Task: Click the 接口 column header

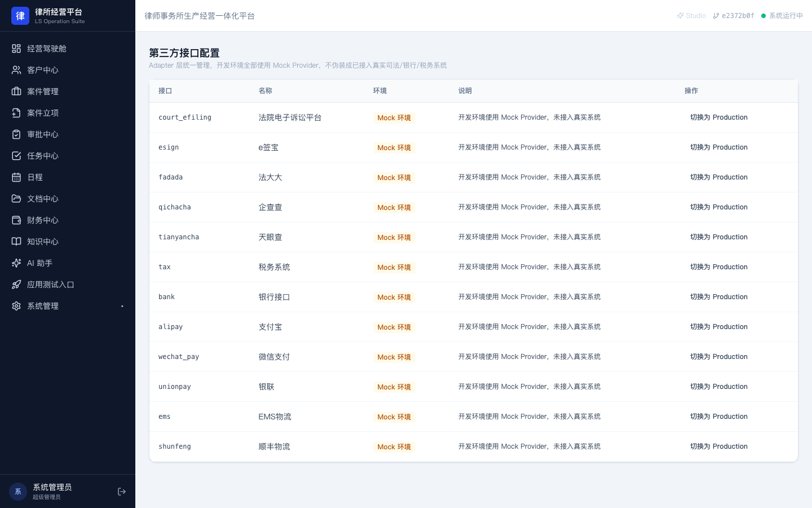Action: 165,91
